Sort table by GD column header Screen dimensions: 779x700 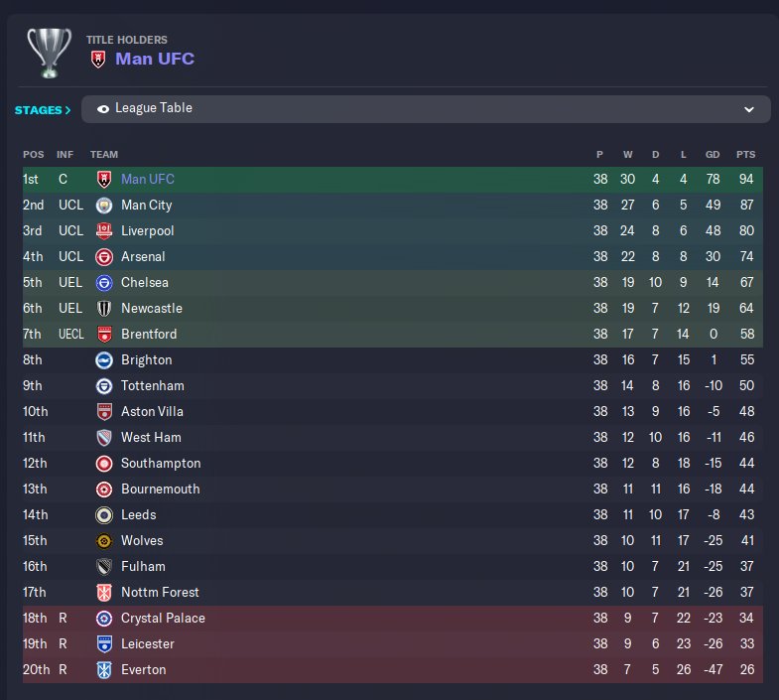pos(713,155)
